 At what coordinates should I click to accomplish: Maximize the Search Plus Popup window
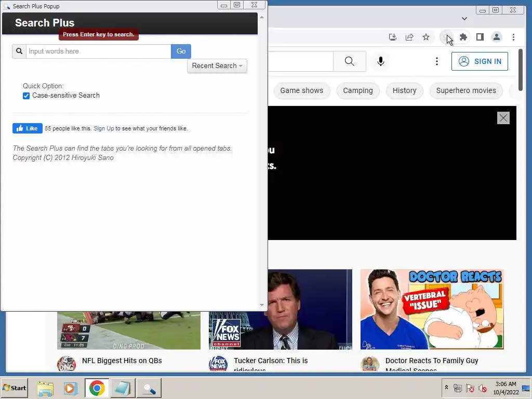click(237, 5)
